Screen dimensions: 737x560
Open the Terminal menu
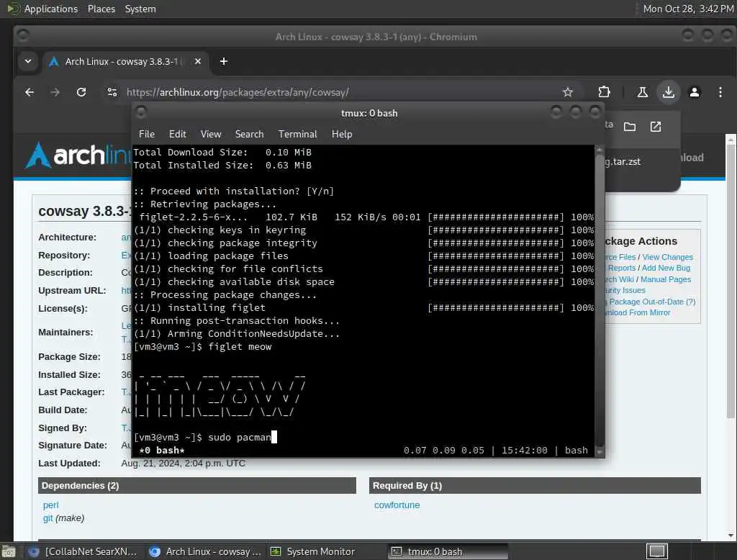297,134
